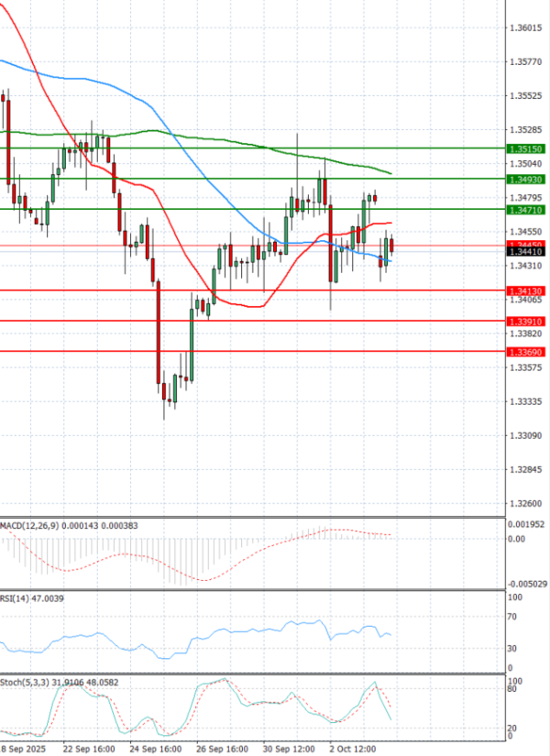The image size is (550, 756).
Task: Click the 1.35150 green resistance price label
Action: (x=525, y=148)
